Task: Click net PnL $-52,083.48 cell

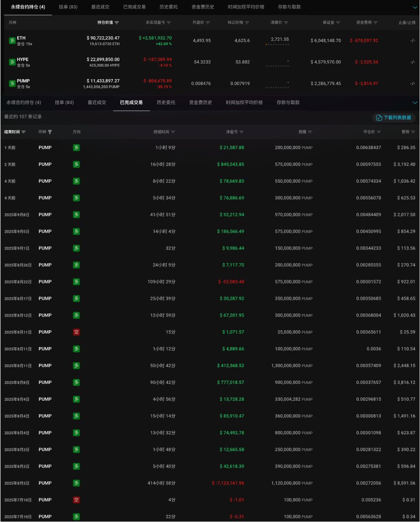Action: click(231, 282)
